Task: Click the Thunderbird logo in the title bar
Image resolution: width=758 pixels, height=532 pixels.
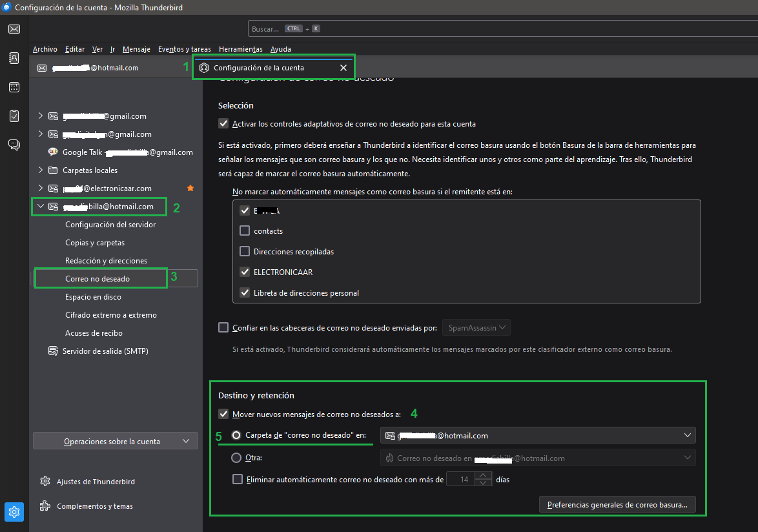Action: pos(6,7)
